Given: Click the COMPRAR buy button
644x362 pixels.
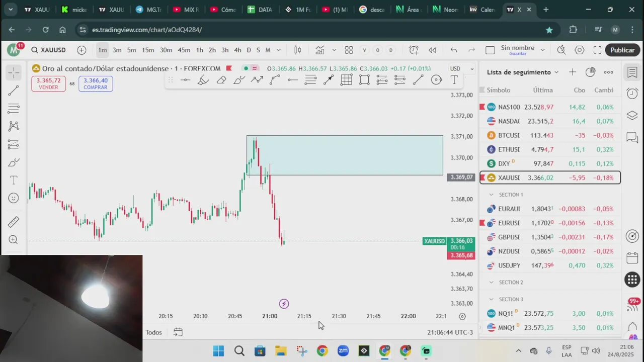Looking at the screenshot, I should (96, 83).
